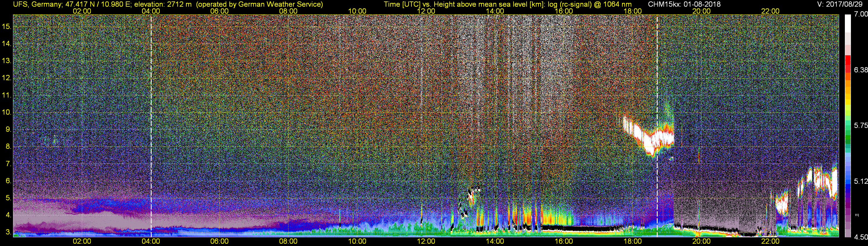Click the "4.50" color scale minimum label

(x=860, y=237)
